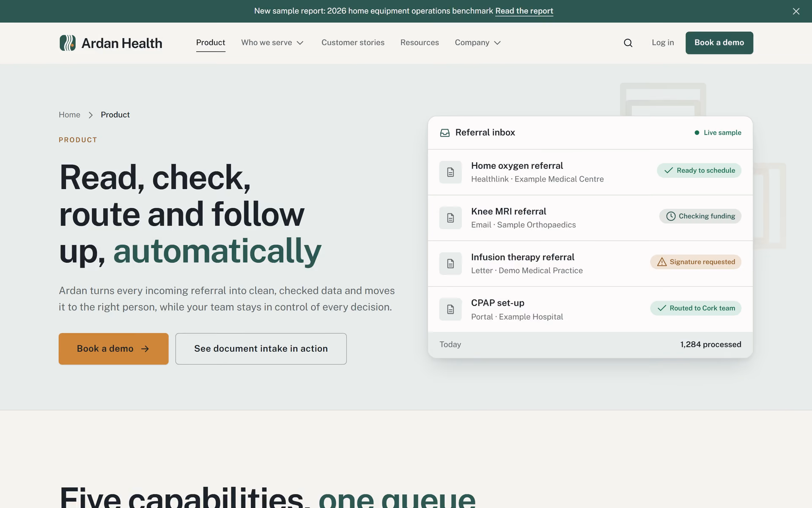Click the Live sample label
Viewport: 812px width, 508px height.
(722, 133)
